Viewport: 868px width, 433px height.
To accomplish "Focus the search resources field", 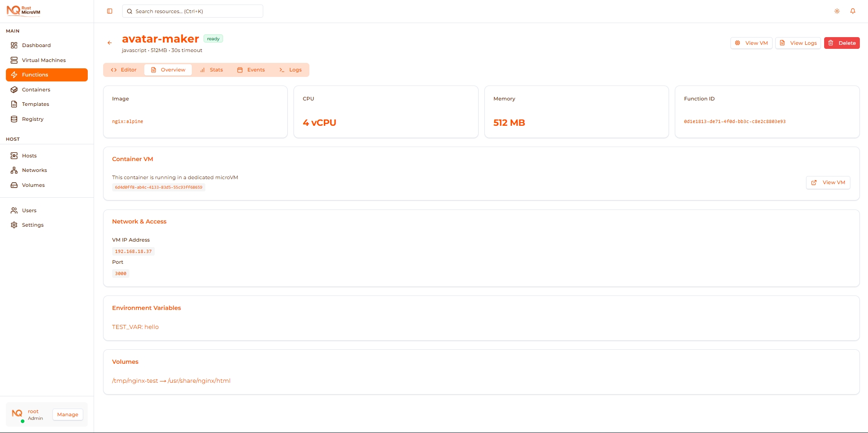I will (x=193, y=11).
